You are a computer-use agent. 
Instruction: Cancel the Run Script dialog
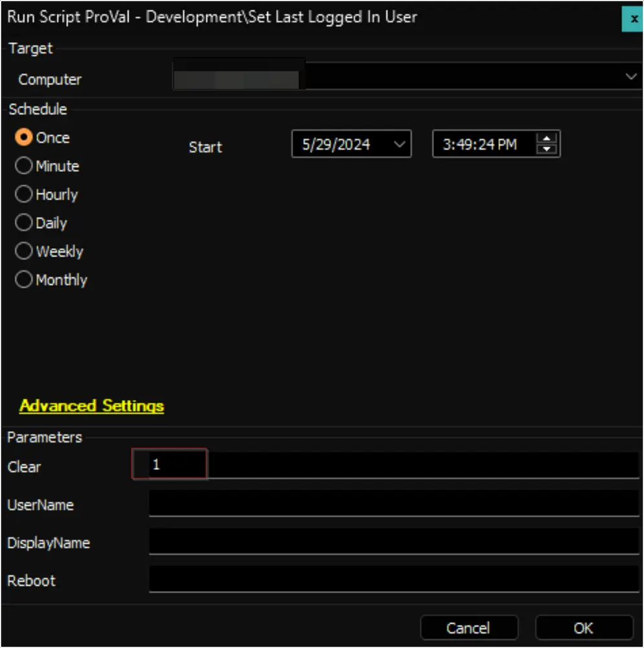(x=469, y=628)
